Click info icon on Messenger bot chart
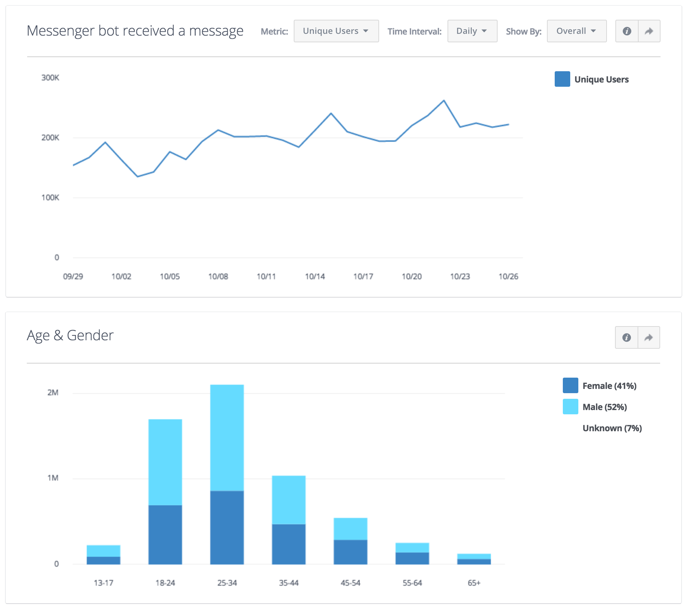The image size is (700, 616). pyautogui.click(x=627, y=31)
